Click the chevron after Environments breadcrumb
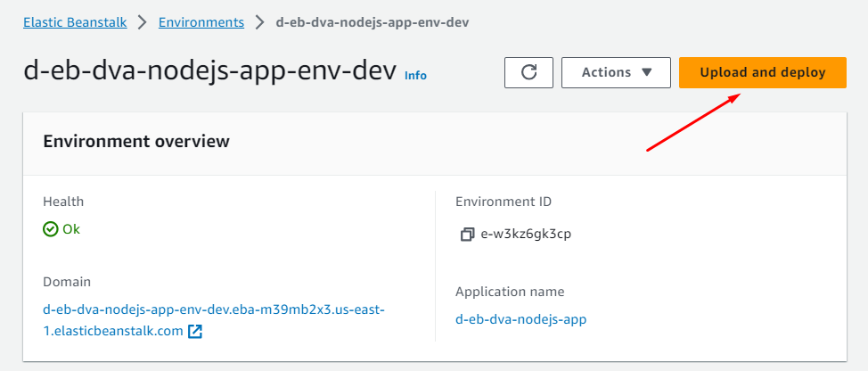The height and width of the screenshot is (371, 868). coord(259,22)
